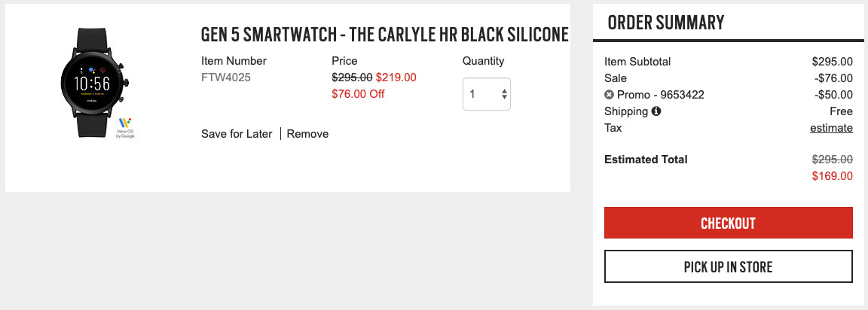Choose Pick Up In Store
Viewport: 868px width, 310px height.
click(x=728, y=266)
